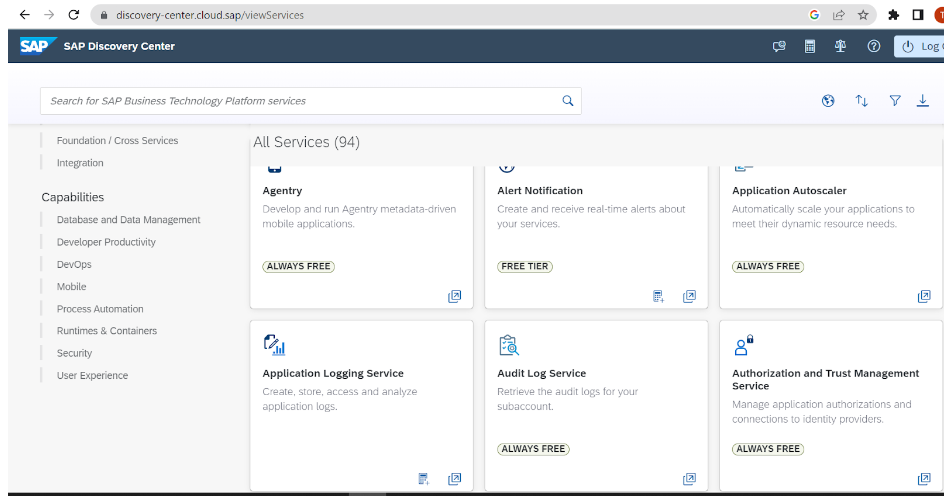
Task: Add Alert Notification to estimator icon
Action: pos(658,296)
